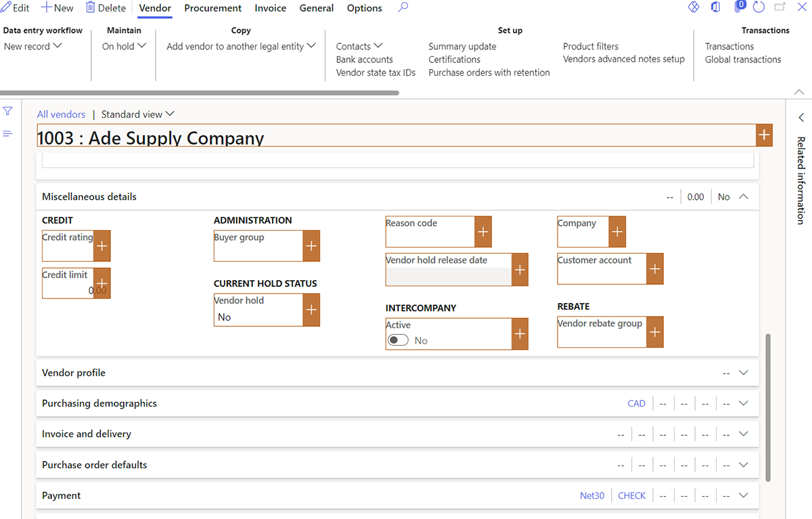812x519 pixels.
Task: Open the record list sidebar icon
Action: tap(8, 133)
